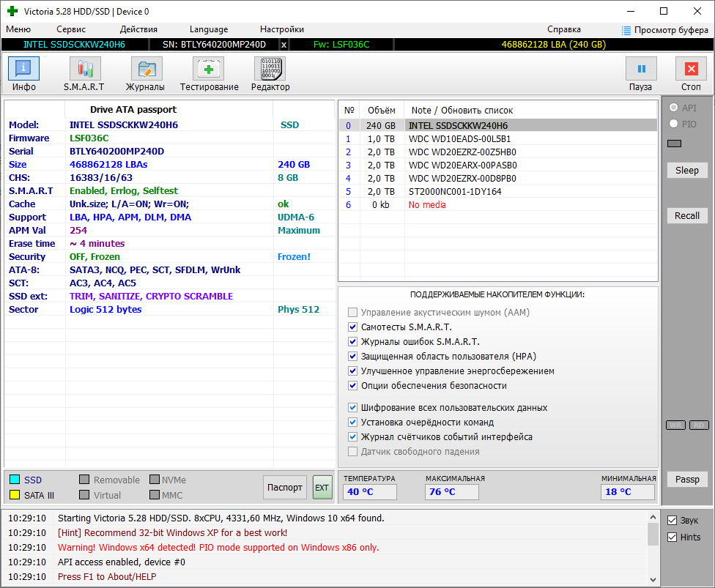715x588 pixels.
Task: Open the Сервис menu
Action: coord(70,29)
